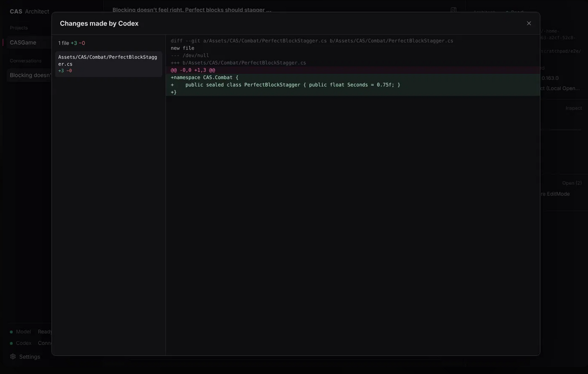Viewport: 588px width, 374px height.
Task: Click the Inspect button in background panel
Action: [573, 108]
